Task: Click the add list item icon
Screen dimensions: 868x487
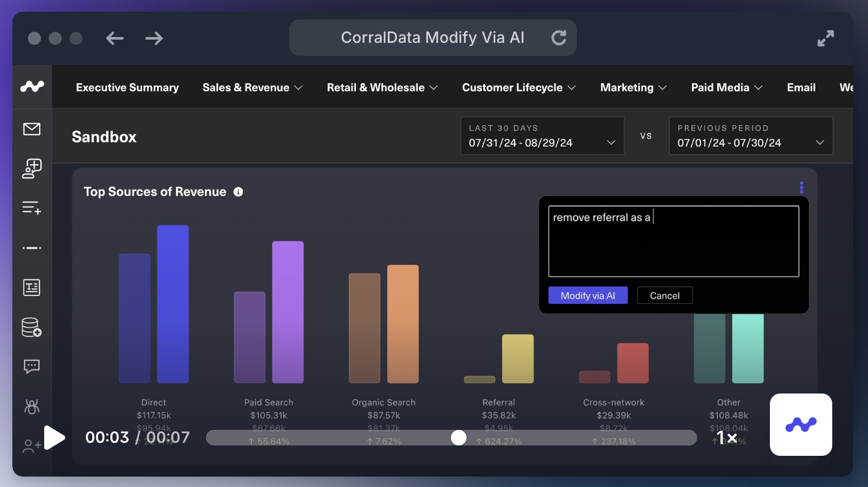Action: coord(32,208)
